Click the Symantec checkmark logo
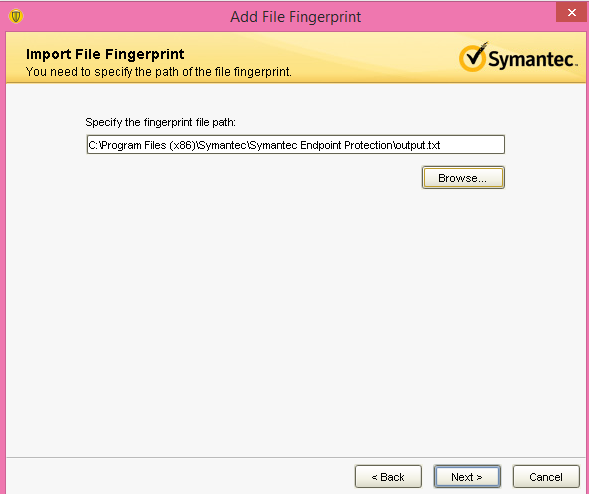 (473, 57)
